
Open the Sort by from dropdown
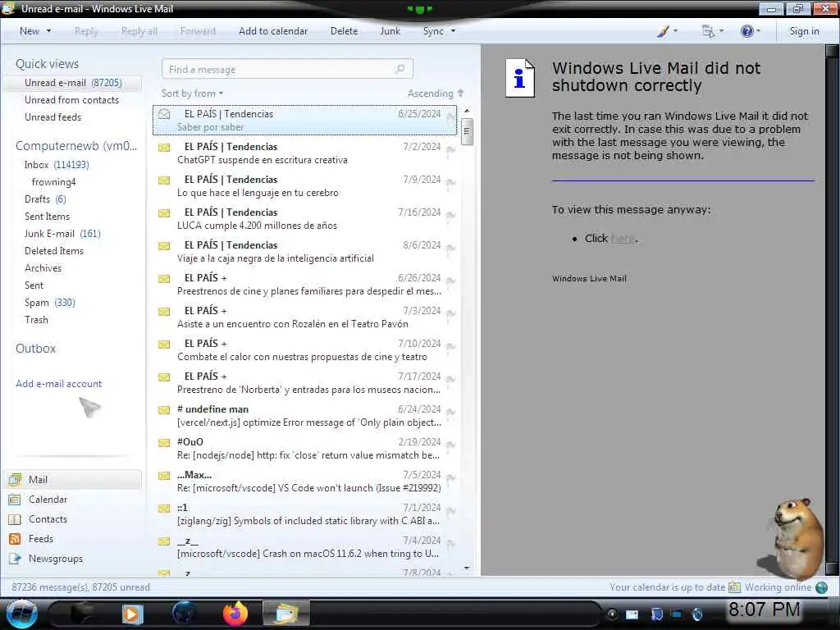tap(192, 94)
